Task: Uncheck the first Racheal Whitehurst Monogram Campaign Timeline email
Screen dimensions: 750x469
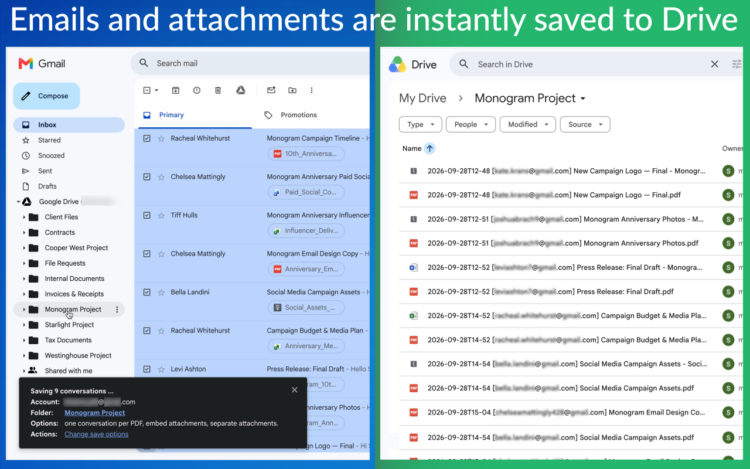Action: (x=147, y=139)
